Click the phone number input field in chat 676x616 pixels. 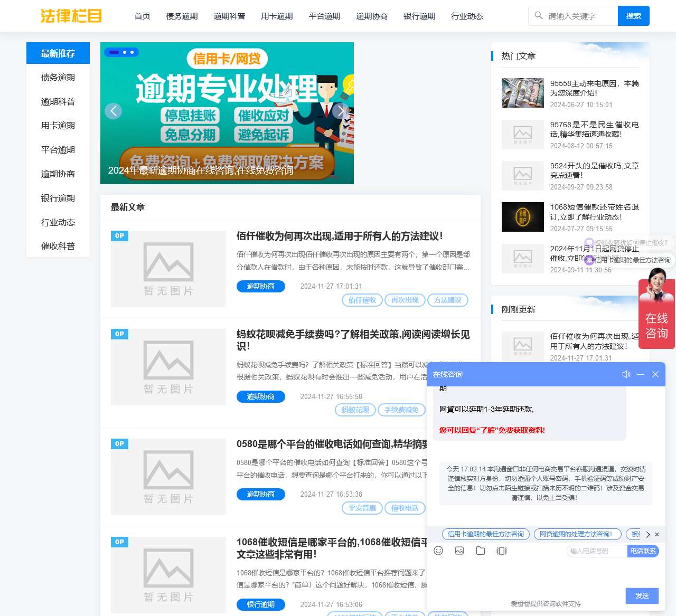coord(596,551)
